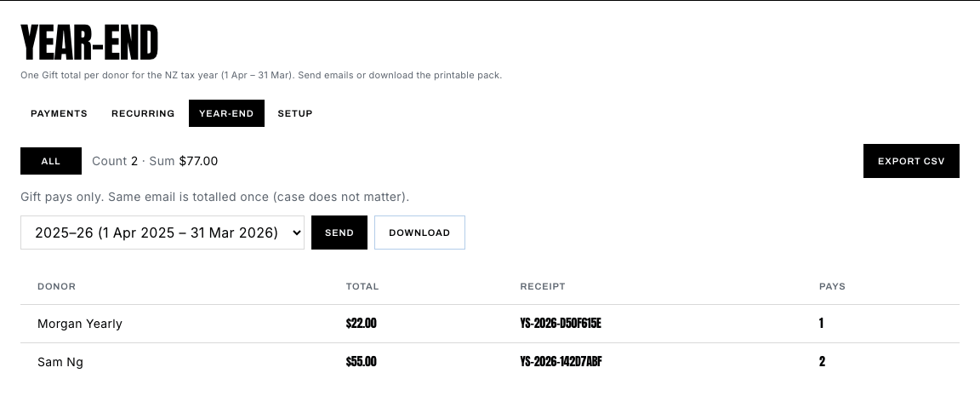Click the Total column header

pos(362,286)
